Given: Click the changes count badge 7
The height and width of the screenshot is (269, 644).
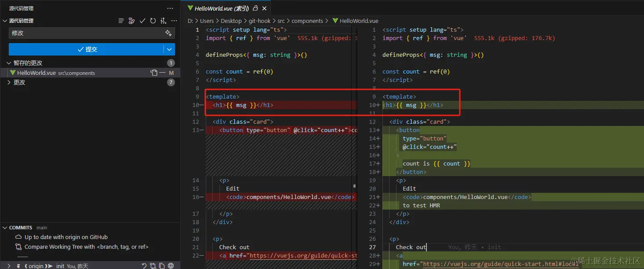Looking at the screenshot, I should click(x=171, y=82).
